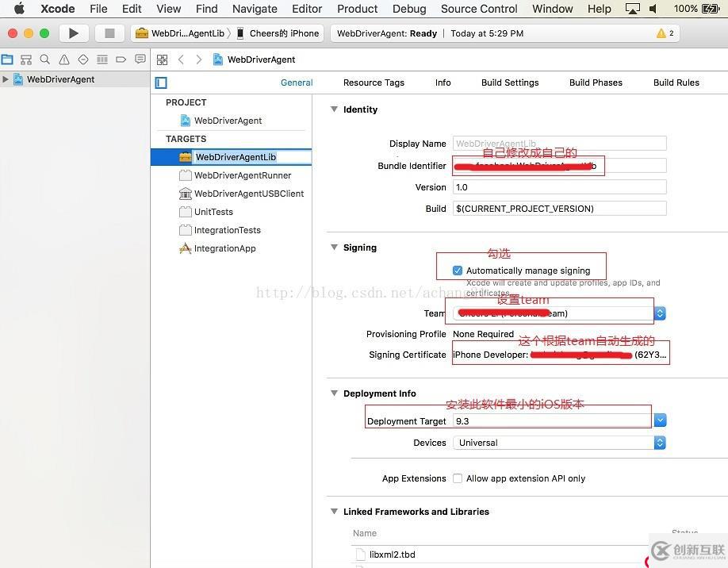728x568 pixels.
Task: Toggle the project and targets list sidebar icon
Action: click(x=162, y=83)
